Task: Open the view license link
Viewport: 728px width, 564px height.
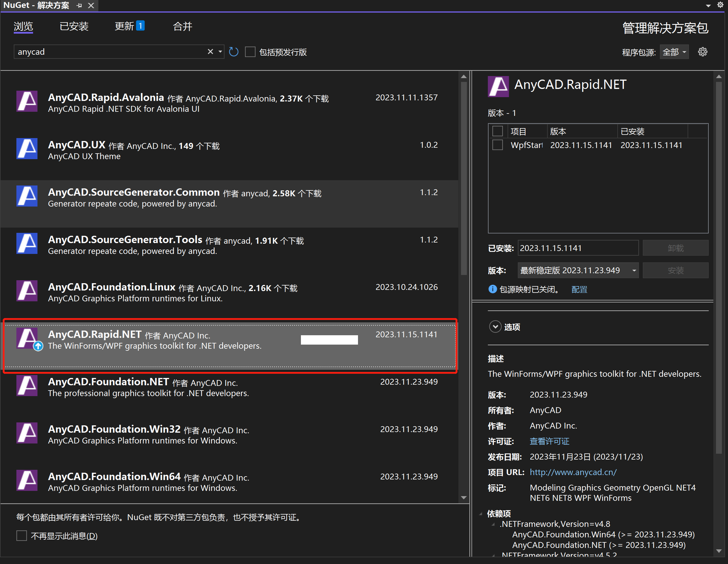Action: [x=549, y=441]
